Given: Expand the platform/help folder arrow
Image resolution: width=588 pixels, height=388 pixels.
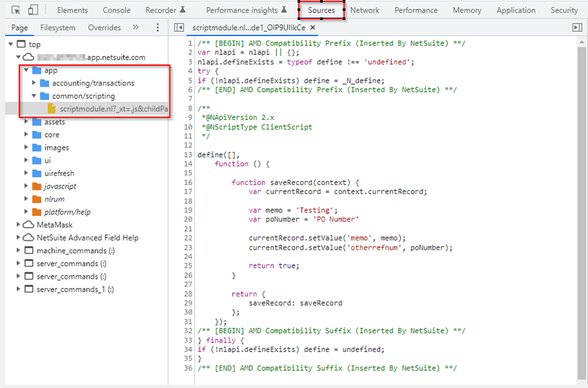Looking at the screenshot, I should point(27,211).
